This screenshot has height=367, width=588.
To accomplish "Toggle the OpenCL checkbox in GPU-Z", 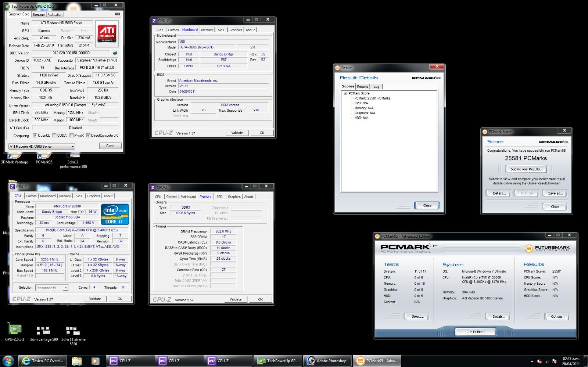I will [35, 136].
